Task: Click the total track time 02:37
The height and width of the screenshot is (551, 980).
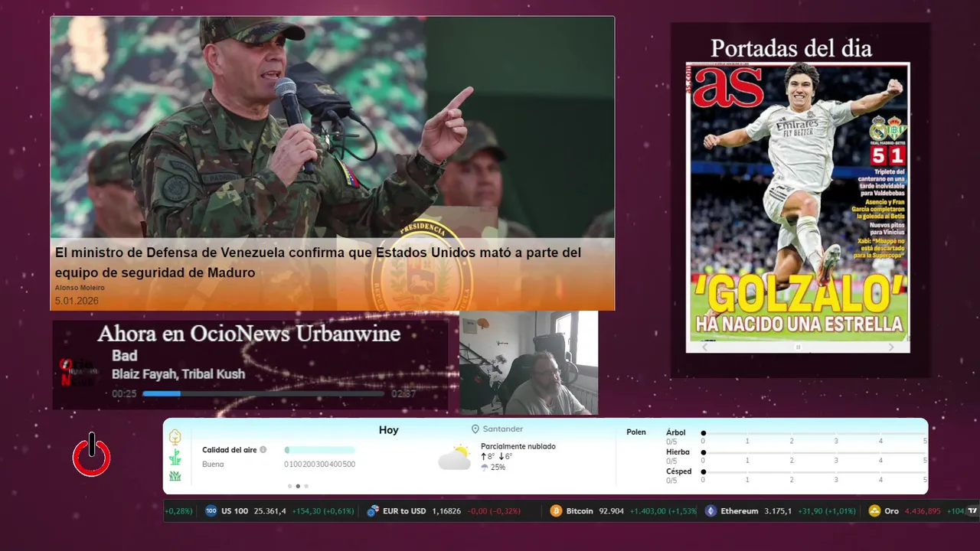Action: (x=403, y=394)
